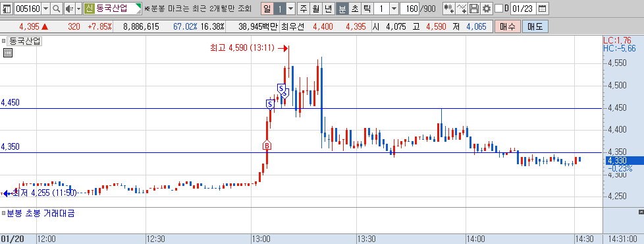The image size is (644, 244).
Task: Switch to the 주 weekly chart tab
Action: [x=304, y=8]
